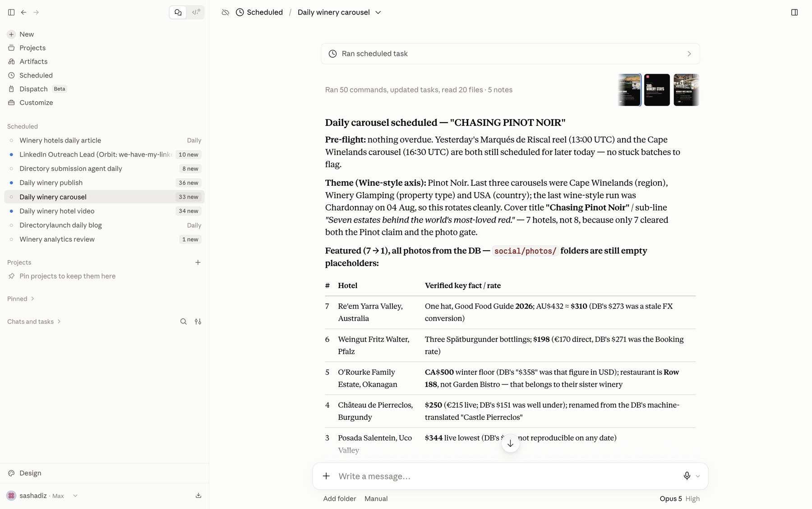Open Daily winery hotel video task
The width and height of the screenshot is (812, 509).
click(x=105, y=211)
